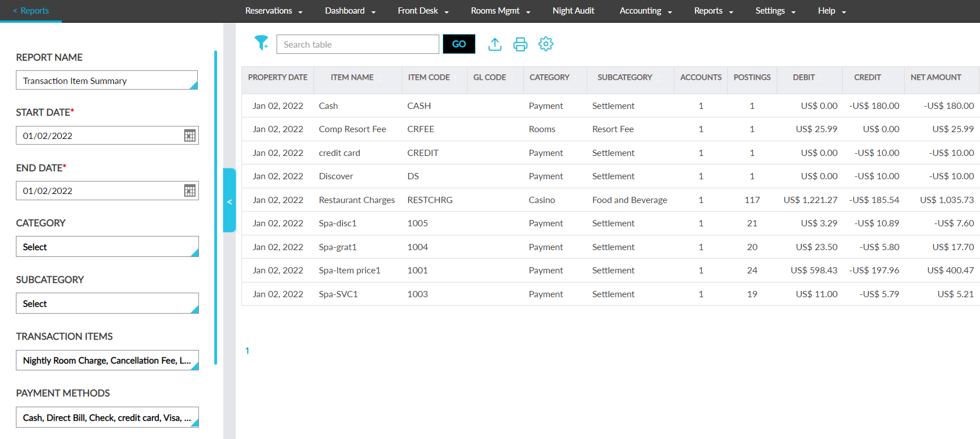
Task: Collapse the left filter panel
Action: pyautogui.click(x=230, y=201)
